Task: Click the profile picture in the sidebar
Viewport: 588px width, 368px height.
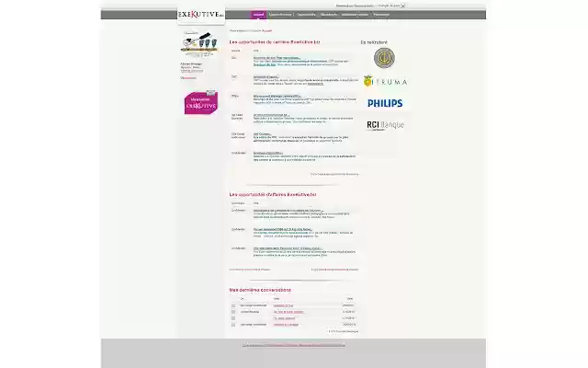Action: click(x=199, y=45)
